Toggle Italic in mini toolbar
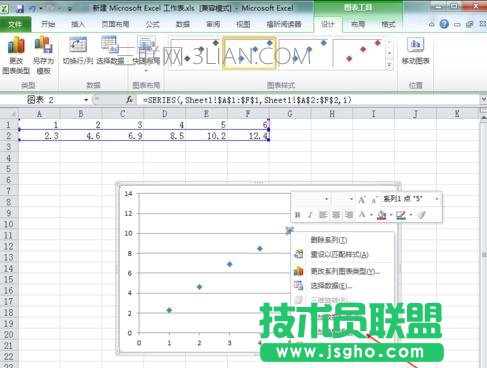The width and height of the screenshot is (487, 368). click(x=310, y=215)
